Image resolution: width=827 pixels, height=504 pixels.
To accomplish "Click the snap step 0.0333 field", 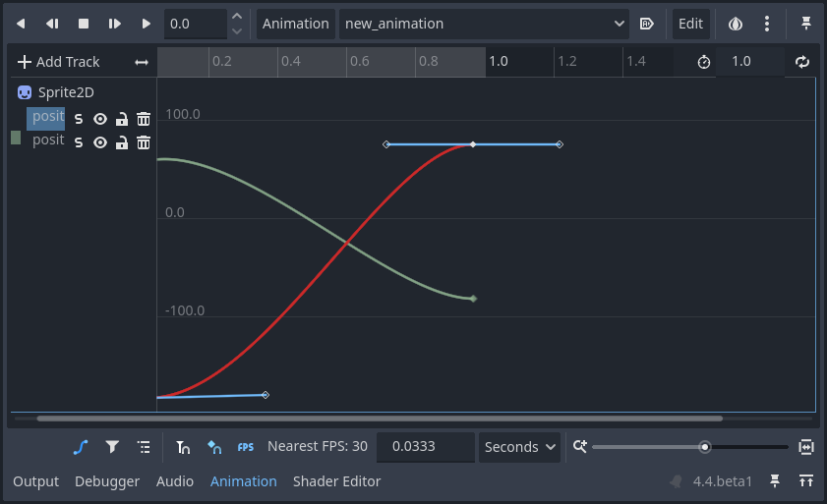I will click(425, 447).
